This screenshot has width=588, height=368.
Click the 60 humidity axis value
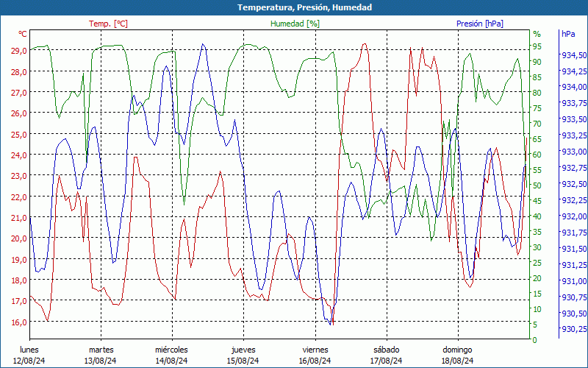(537, 155)
